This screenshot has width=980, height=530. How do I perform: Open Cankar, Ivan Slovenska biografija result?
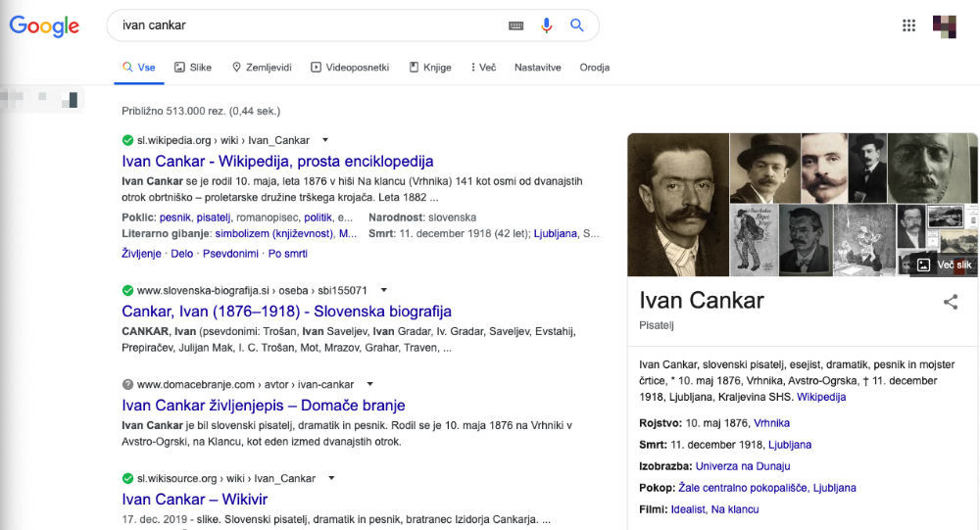[286, 312]
